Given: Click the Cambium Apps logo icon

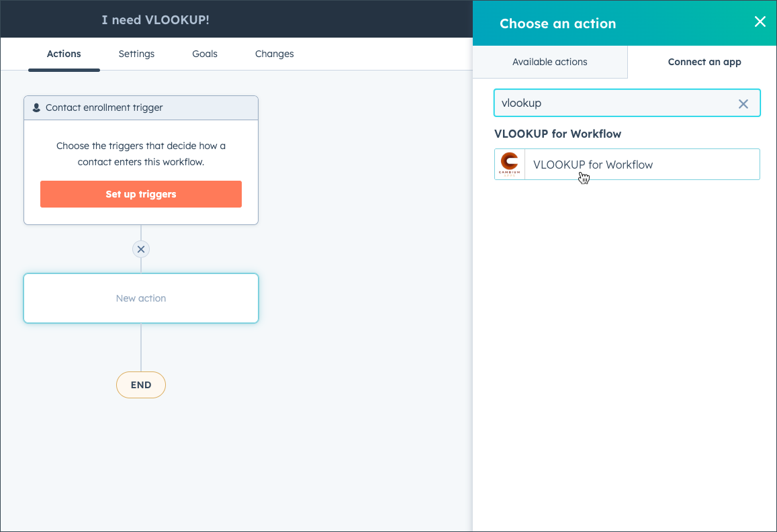Looking at the screenshot, I should (x=510, y=164).
